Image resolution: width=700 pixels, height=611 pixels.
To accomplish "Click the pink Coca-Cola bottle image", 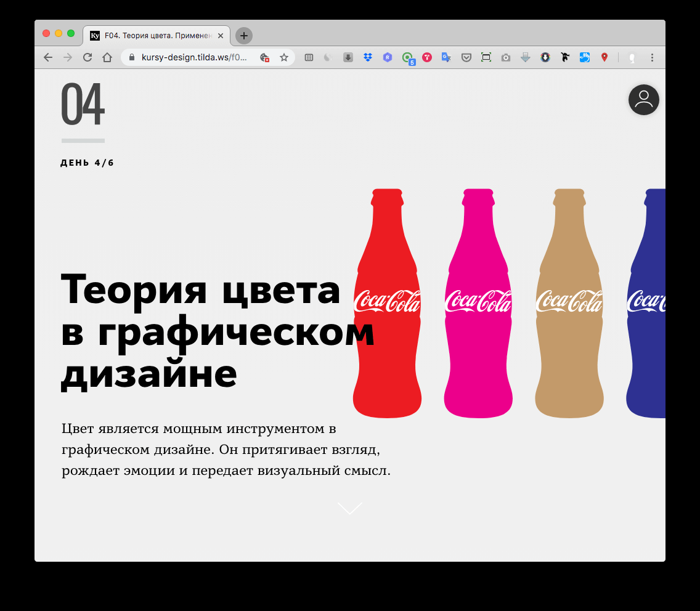I will (x=478, y=304).
